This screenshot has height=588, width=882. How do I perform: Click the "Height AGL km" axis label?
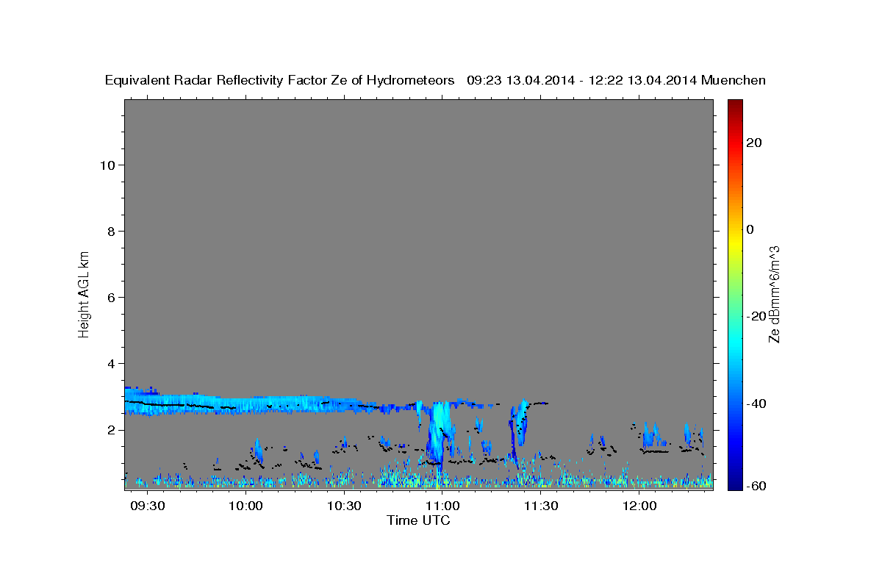click(x=85, y=293)
